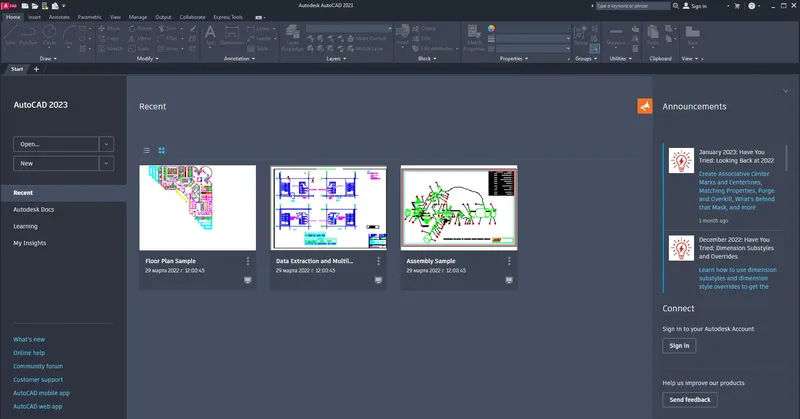Expand the Open button dropdown arrow
The width and height of the screenshot is (800, 419).
pyautogui.click(x=106, y=144)
